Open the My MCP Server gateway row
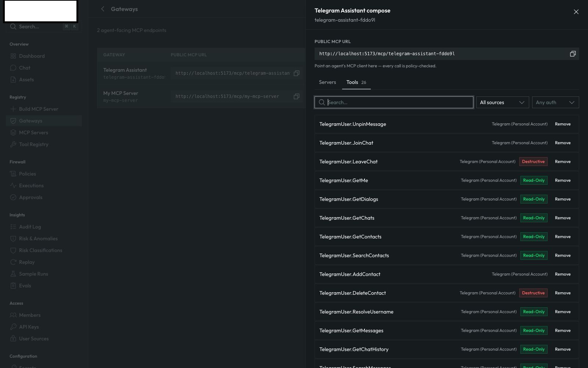The width and height of the screenshot is (588, 368). click(x=201, y=96)
